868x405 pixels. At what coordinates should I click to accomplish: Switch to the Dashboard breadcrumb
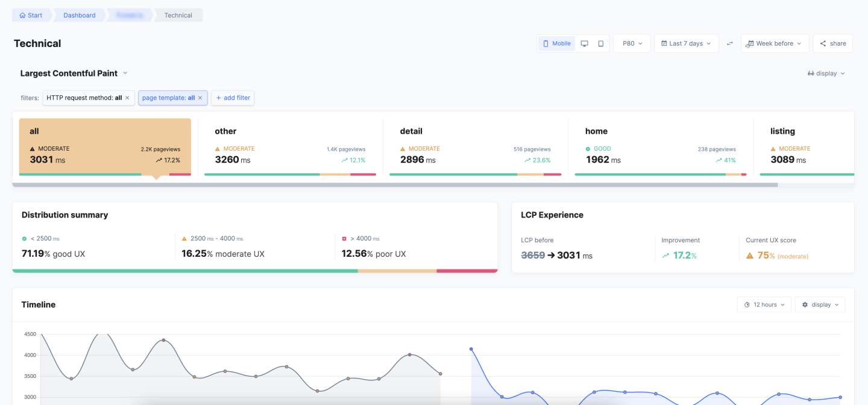[x=79, y=14]
